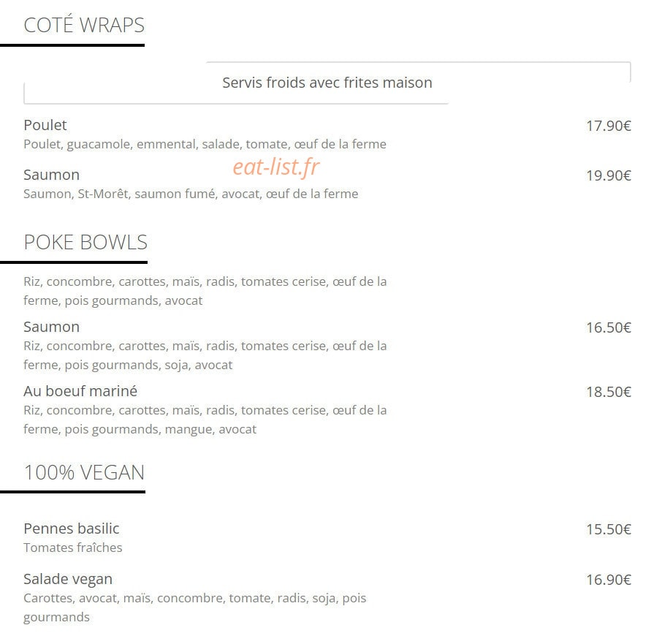
Task: Select the Saumon poke bowl item
Action: point(51,327)
